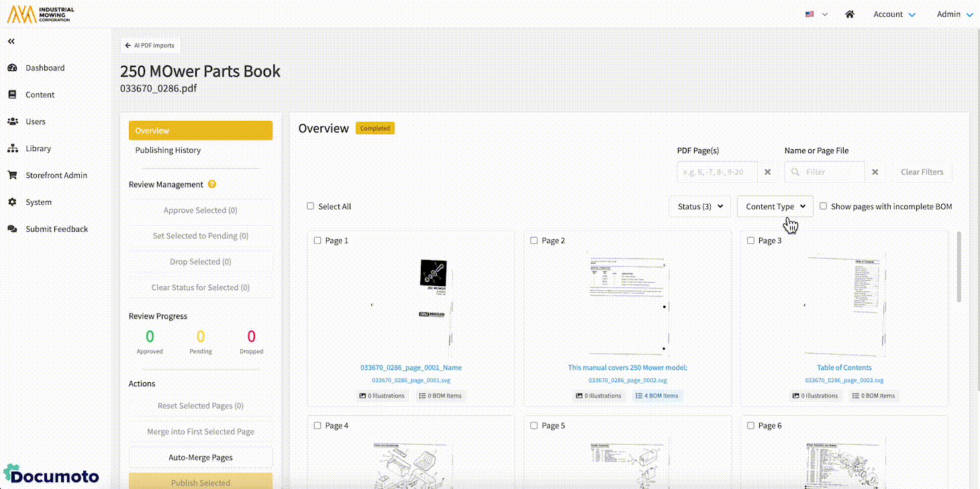
Task: Go home via the house icon
Action: pyautogui.click(x=850, y=14)
